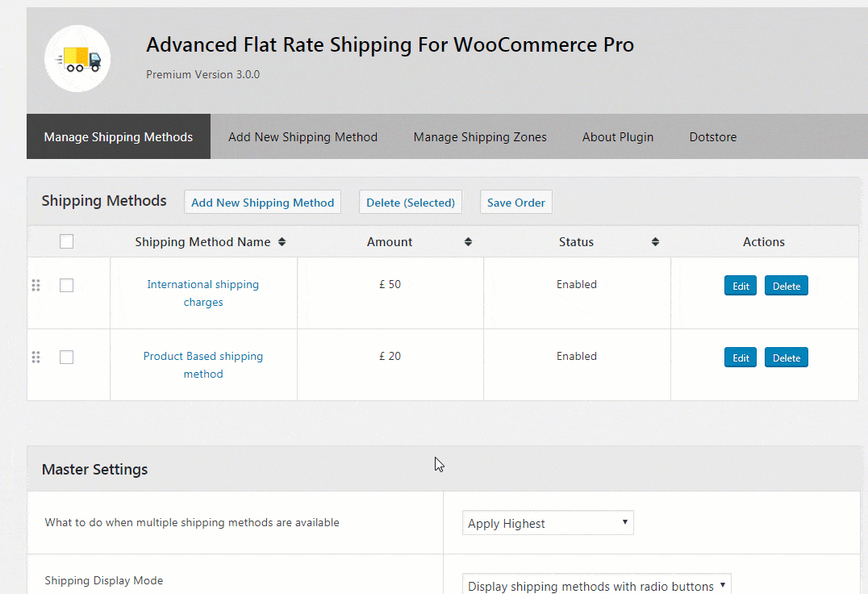Click the Save Order button
This screenshot has height=594, width=868.
pyautogui.click(x=516, y=203)
